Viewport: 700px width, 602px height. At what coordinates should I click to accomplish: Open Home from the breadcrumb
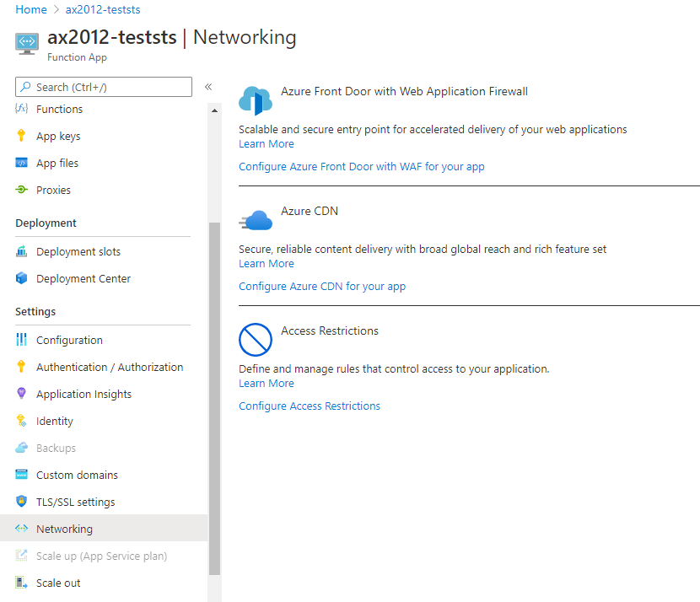click(31, 9)
